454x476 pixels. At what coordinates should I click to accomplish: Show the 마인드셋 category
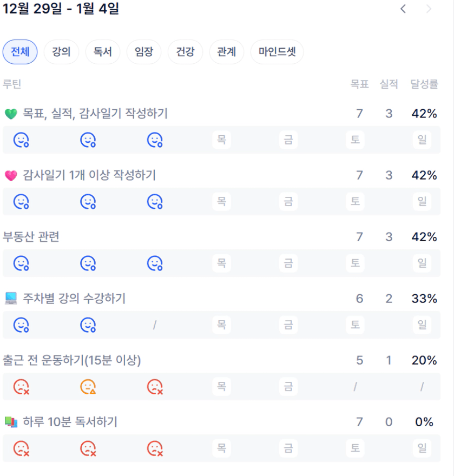tap(277, 52)
